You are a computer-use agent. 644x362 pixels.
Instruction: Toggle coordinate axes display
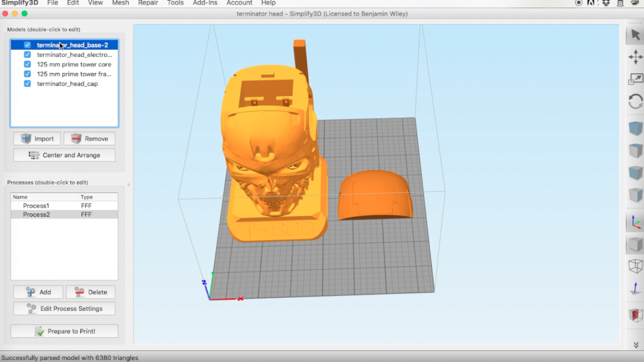[635, 222]
